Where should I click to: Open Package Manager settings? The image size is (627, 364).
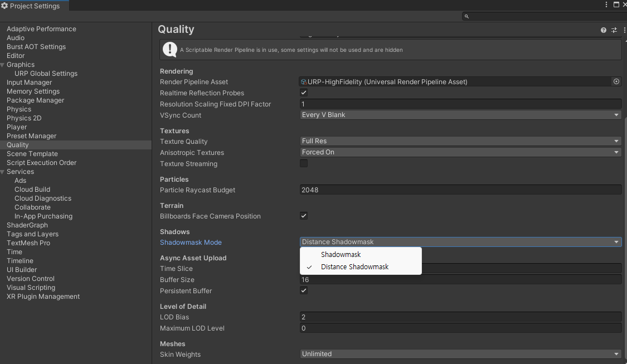pos(35,100)
